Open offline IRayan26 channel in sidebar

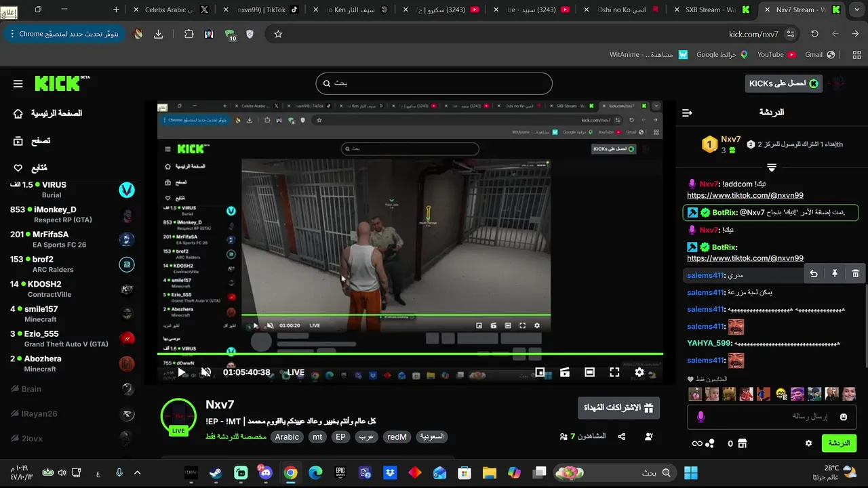(71, 414)
